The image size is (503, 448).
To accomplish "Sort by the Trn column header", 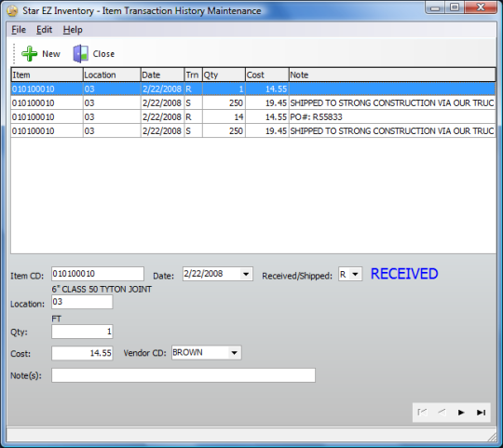I will point(193,75).
